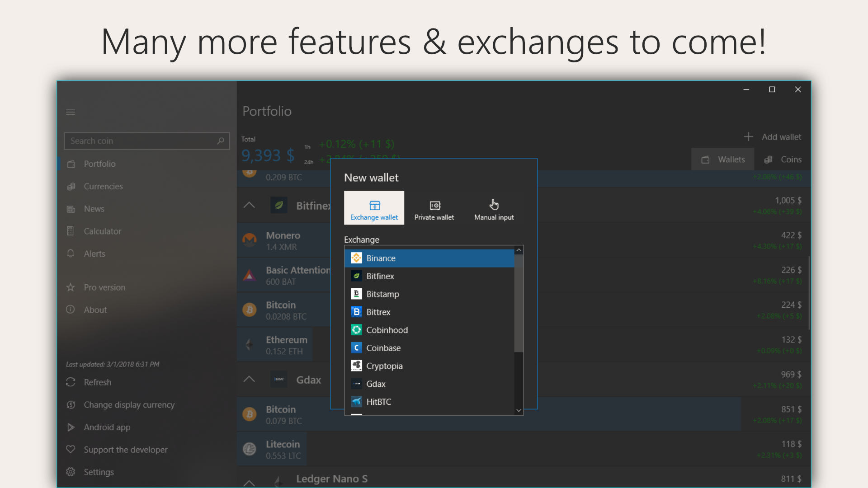
Task: Click the Pro version star icon
Action: point(71,287)
